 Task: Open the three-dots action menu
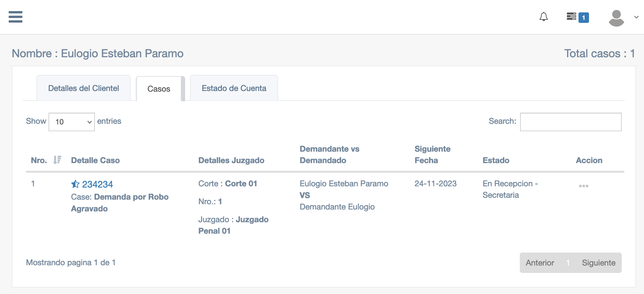pyautogui.click(x=583, y=186)
